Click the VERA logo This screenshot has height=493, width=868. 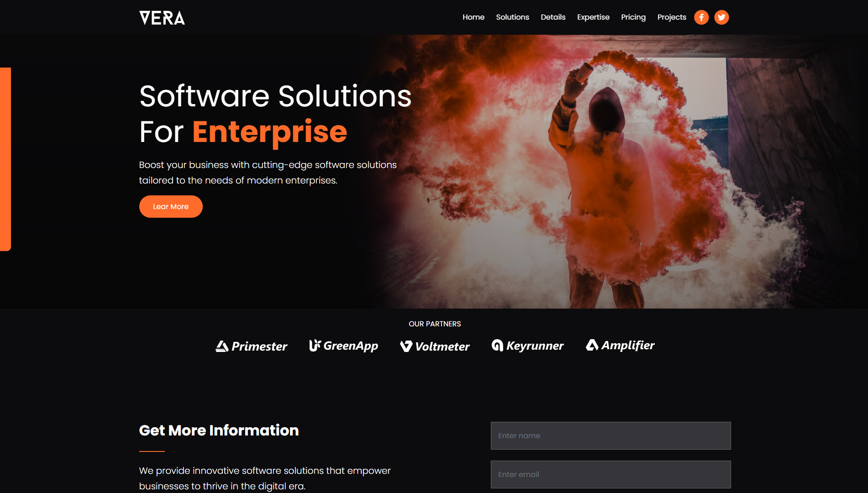point(162,18)
